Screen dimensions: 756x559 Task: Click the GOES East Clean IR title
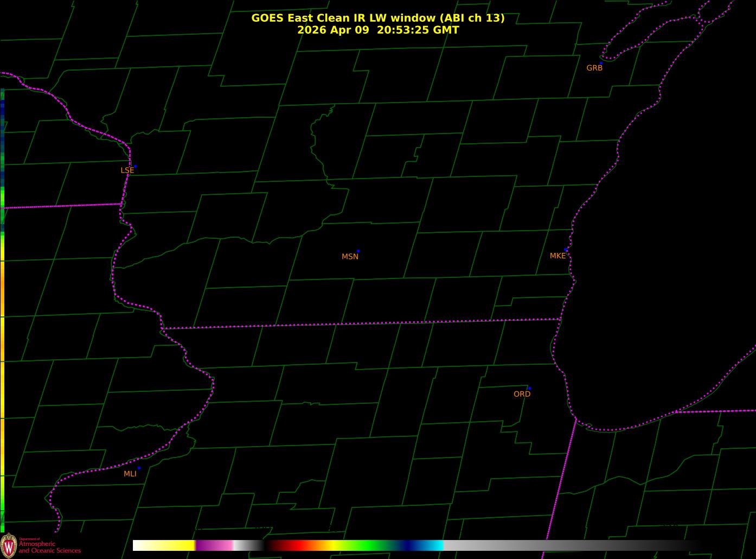378,18
